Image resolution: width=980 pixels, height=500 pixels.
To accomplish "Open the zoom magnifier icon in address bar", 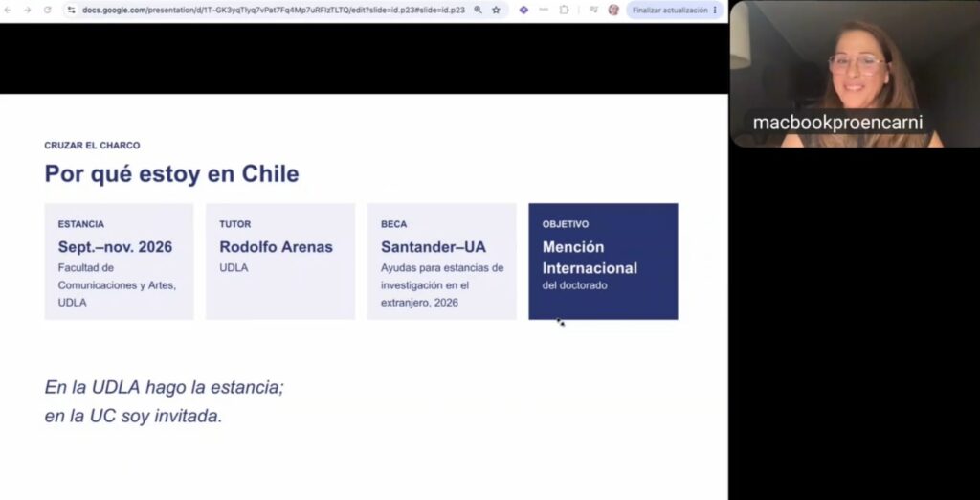I will (x=479, y=10).
